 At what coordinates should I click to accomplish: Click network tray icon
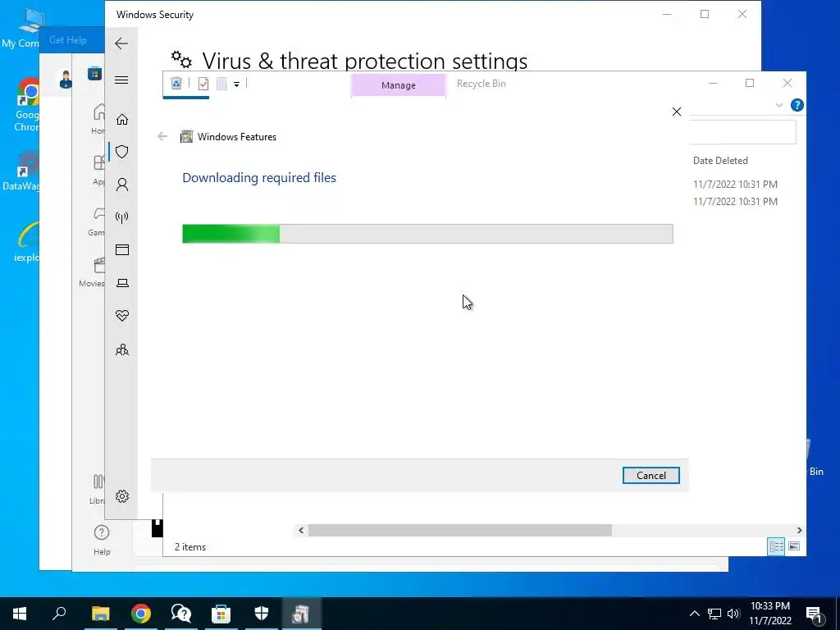(714, 614)
